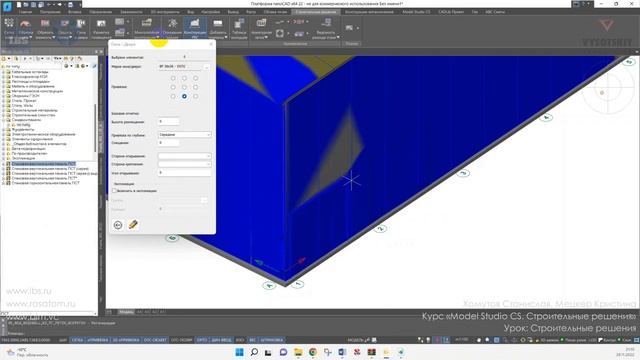This screenshot has width=640, height=360.
Task: Select the Окна и двери ribbon tool
Action: [81, 28]
